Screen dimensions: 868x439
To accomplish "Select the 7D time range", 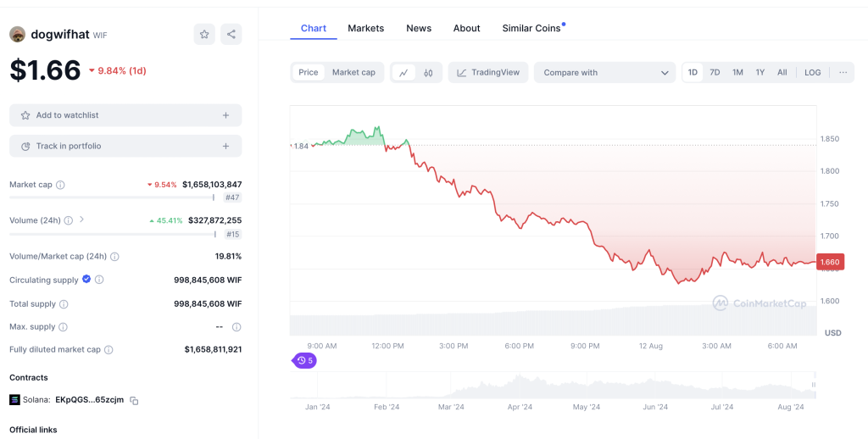I will [x=715, y=73].
